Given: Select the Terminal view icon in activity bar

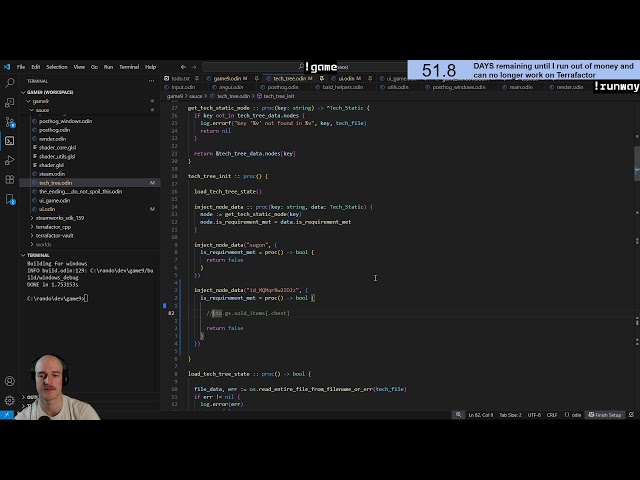Looking at the screenshot, I should coord(10,141).
